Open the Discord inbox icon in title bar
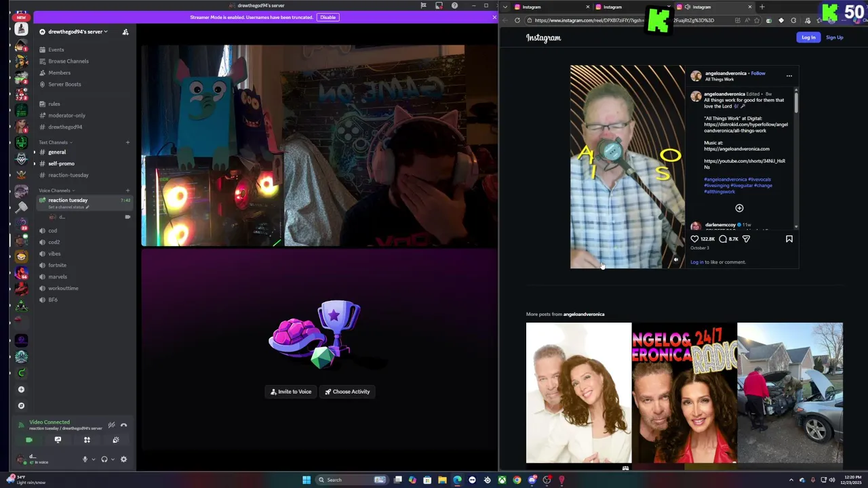This screenshot has height=488, width=868. (x=439, y=5)
